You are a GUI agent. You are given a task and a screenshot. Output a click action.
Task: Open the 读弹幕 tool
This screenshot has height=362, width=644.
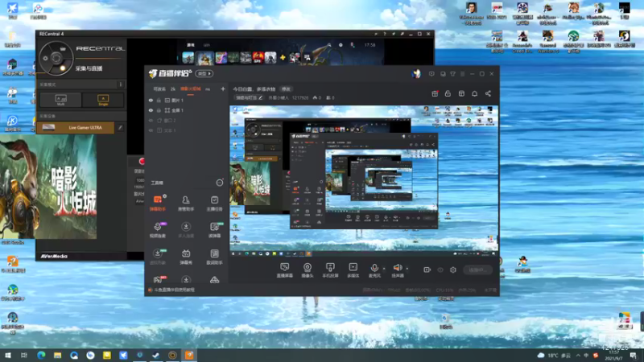click(214, 230)
